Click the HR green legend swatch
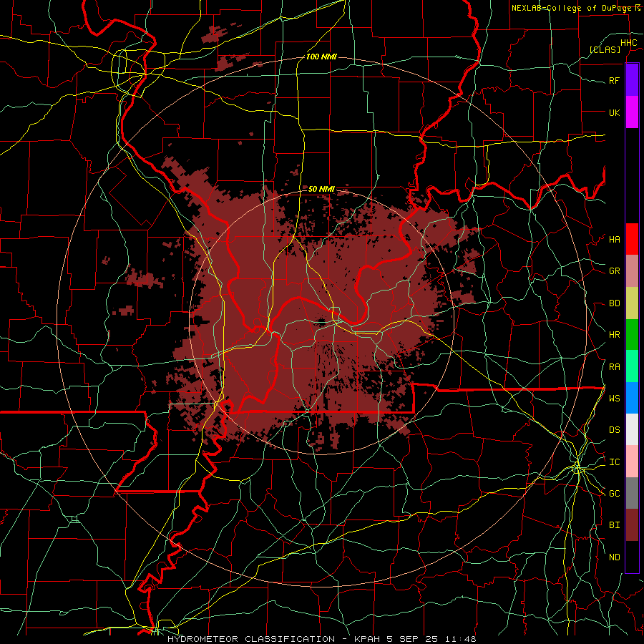644x644 pixels. point(632,335)
